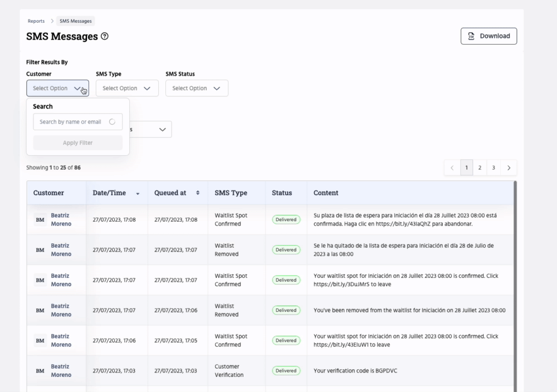Go to previous page using left chevron
The height and width of the screenshot is (392, 557).
pyautogui.click(x=452, y=168)
